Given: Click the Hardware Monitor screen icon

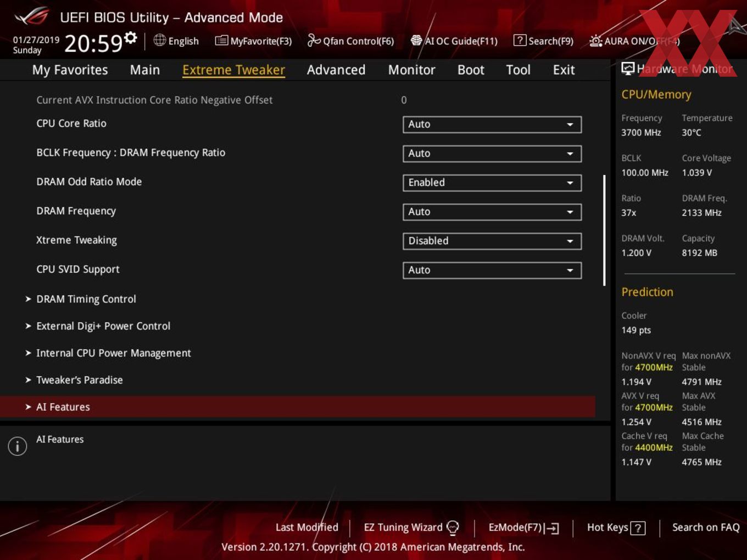Looking at the screenshot, I should point(628,68).
